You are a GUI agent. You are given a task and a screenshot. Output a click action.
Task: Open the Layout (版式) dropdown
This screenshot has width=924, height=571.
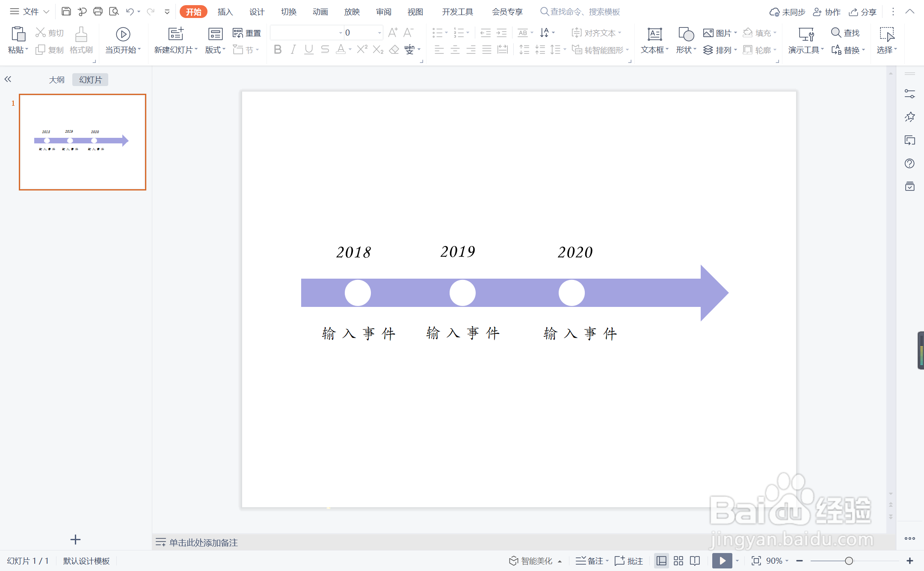215,50
